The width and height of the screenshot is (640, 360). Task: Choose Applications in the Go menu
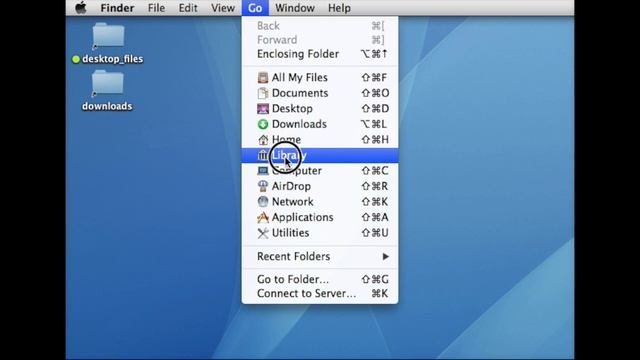[x=320, y=217]
